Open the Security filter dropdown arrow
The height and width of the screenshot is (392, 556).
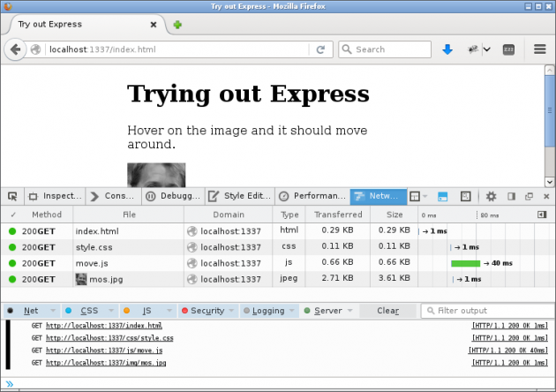tap(231, 311)
